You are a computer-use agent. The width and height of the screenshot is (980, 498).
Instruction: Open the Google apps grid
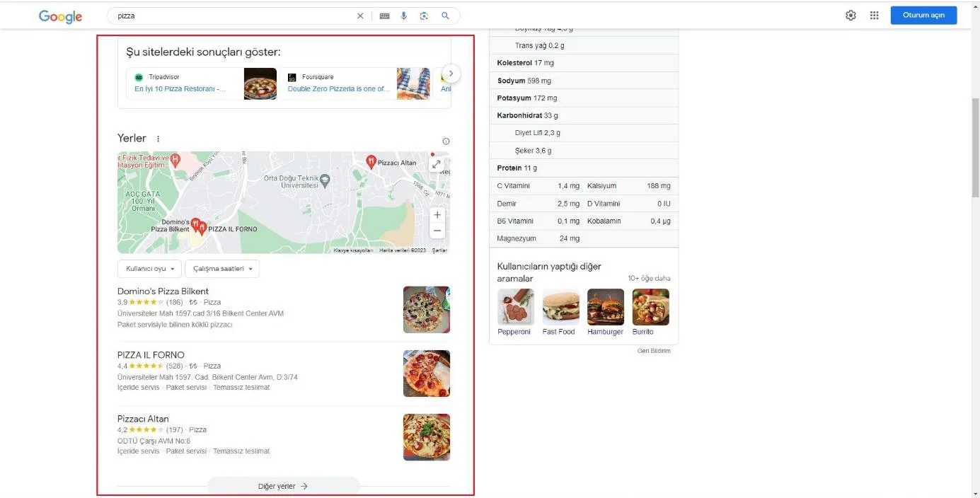[874, 16]
